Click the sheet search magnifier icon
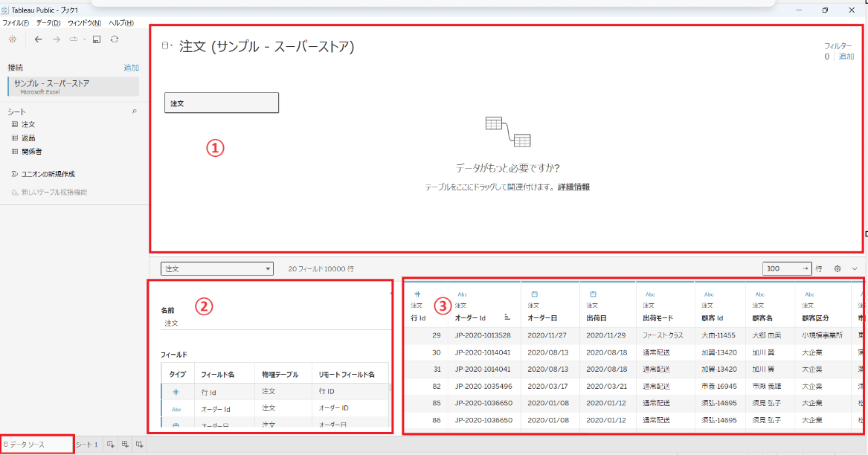The height and width of the screenshot is (455, 868). 134,112
